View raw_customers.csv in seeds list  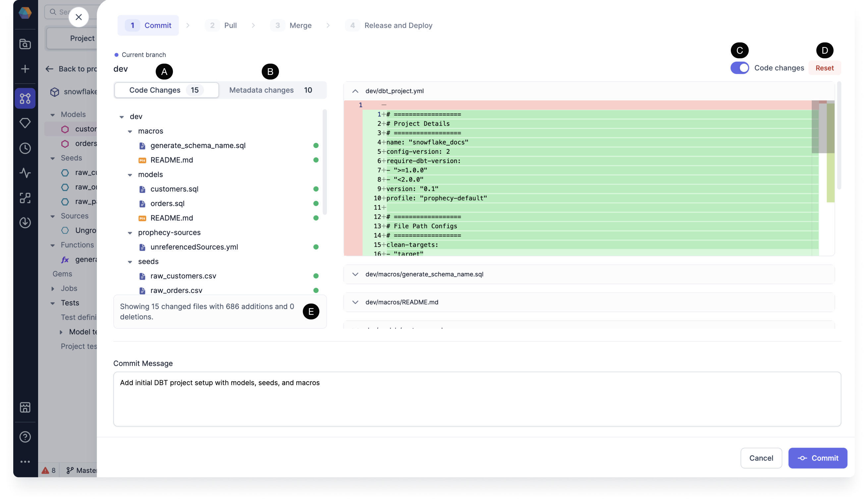pos(183,276)
